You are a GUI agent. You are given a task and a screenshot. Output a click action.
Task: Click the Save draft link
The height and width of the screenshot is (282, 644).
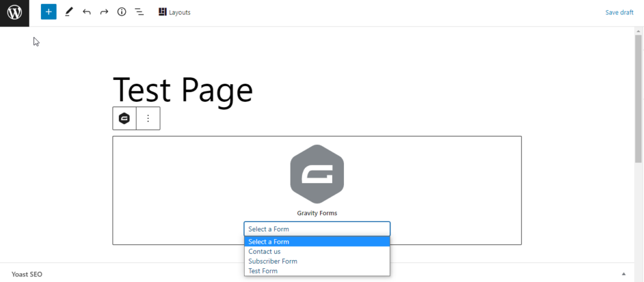(x=619, y=13)
